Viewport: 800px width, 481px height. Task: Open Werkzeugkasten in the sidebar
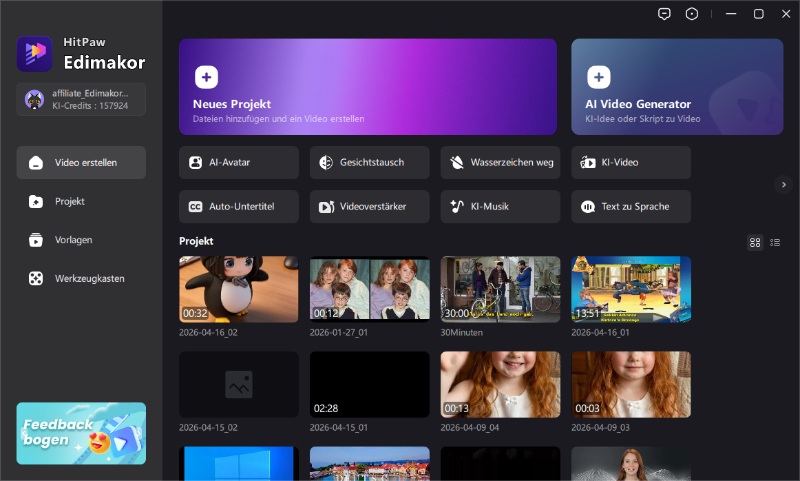pyautogui.click(x=81, y=279)
